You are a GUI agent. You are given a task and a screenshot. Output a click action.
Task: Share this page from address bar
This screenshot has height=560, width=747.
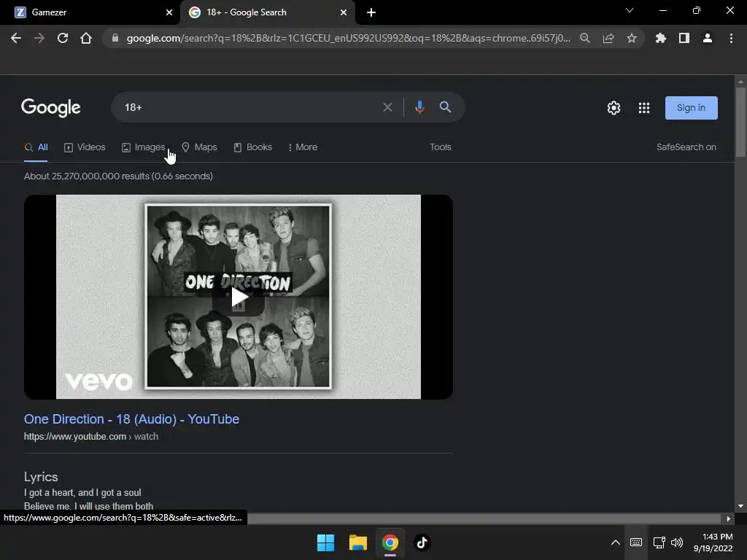pyautogui.click(x=608, y=38)
